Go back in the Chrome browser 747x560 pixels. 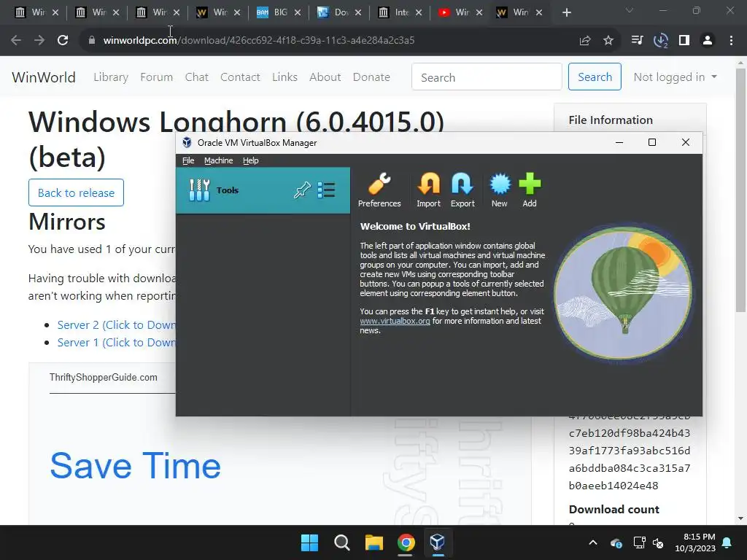pyautogui.click(x=16, y=41)
